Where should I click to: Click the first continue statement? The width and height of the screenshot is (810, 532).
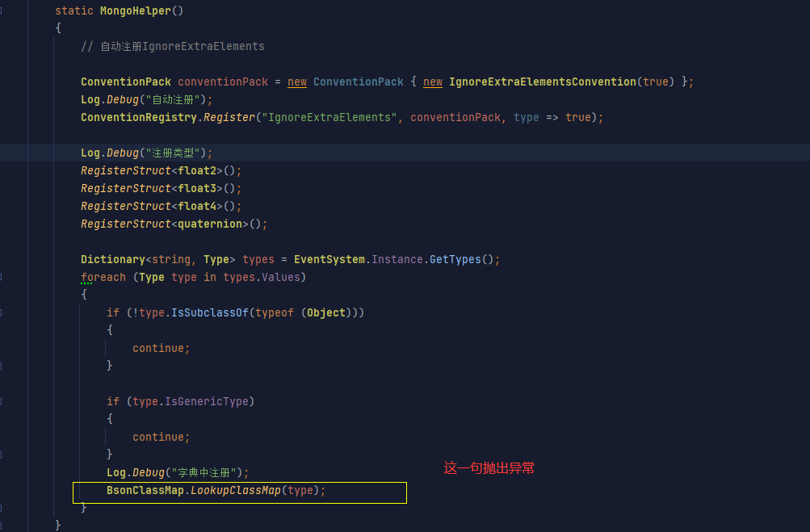[161, 348]
